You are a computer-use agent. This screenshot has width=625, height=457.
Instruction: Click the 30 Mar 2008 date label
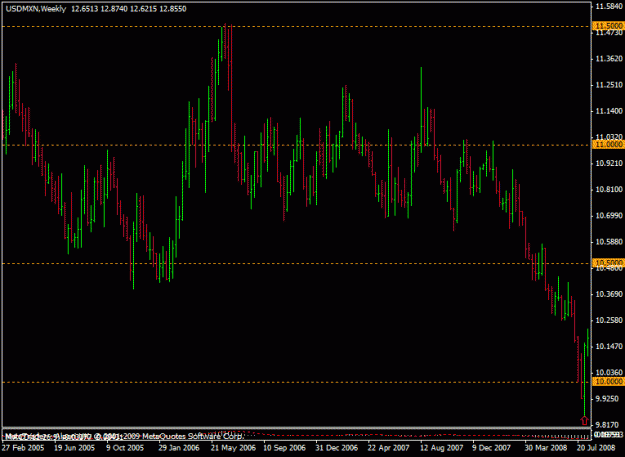pos(546,448)
